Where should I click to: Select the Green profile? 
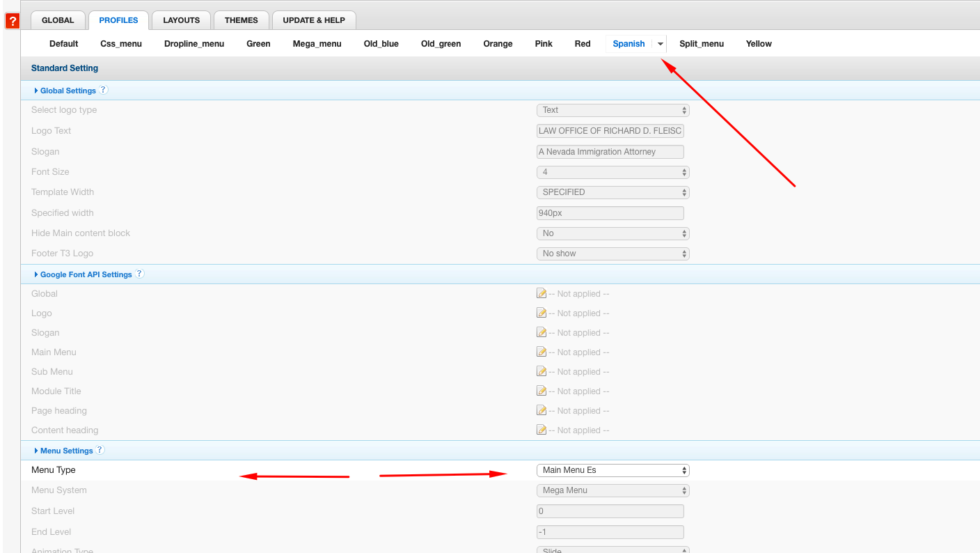coord(258,44)
